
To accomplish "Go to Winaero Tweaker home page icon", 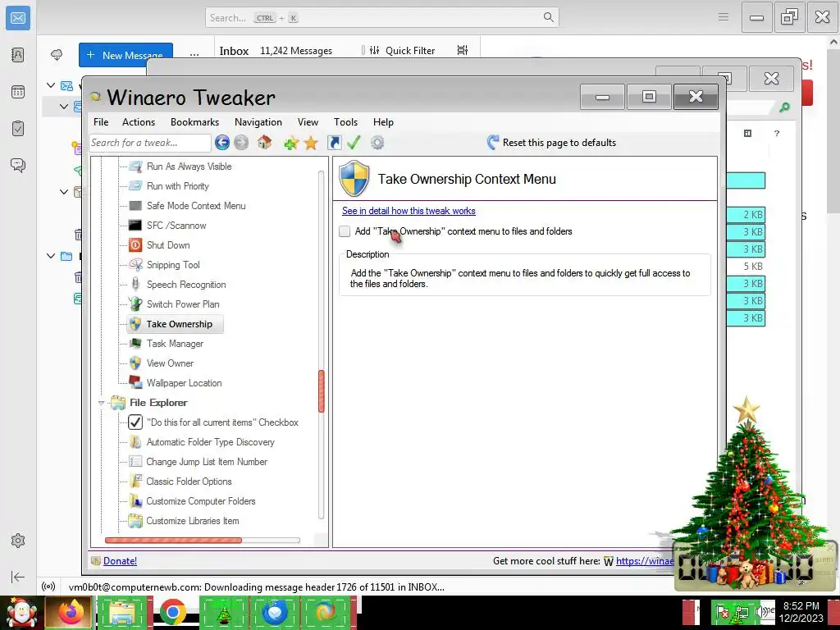I will [x=264, y=143].
